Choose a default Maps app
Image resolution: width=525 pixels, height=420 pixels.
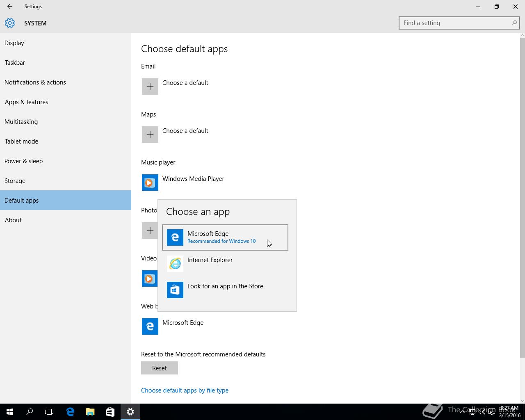coord(185,131)
